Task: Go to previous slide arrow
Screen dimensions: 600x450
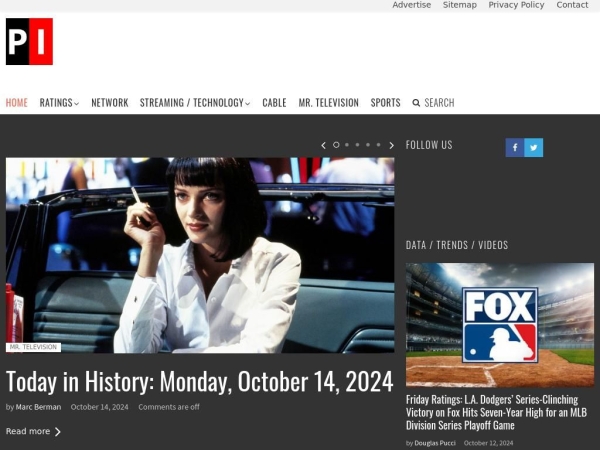Action: 323,145
